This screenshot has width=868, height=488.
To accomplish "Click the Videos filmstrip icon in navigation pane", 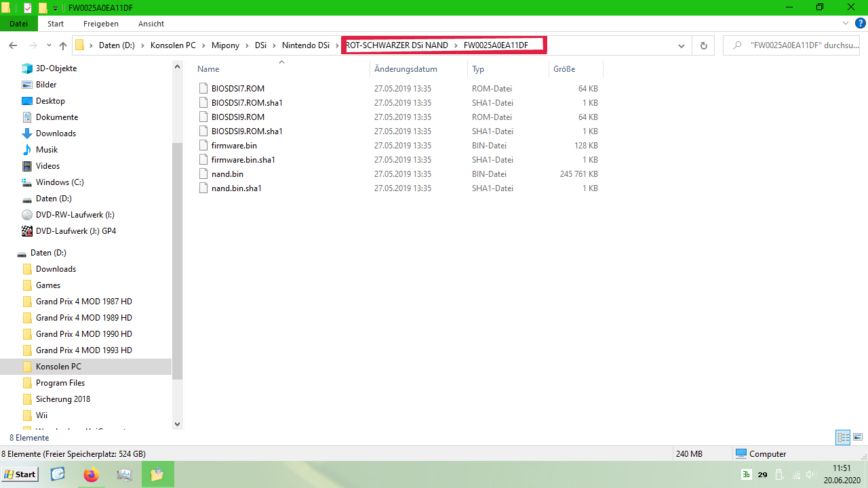I will 27,166.
